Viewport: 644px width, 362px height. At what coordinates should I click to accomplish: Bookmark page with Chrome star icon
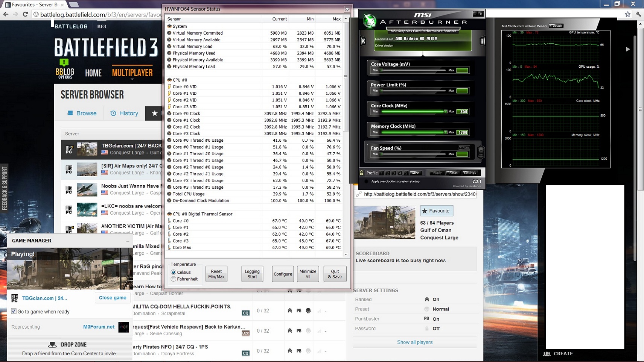coord(627,14)
